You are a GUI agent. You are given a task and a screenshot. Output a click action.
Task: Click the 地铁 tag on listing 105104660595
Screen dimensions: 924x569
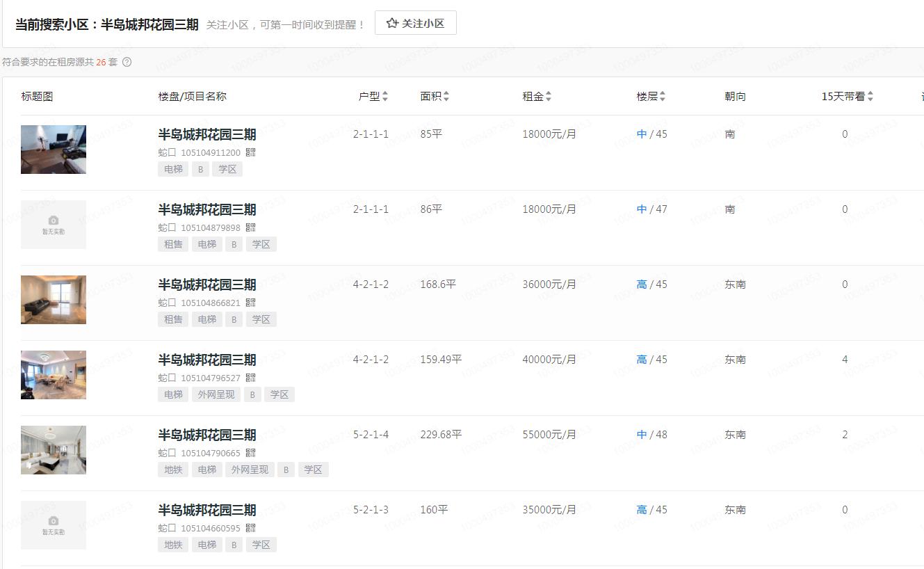coord(173,545)
